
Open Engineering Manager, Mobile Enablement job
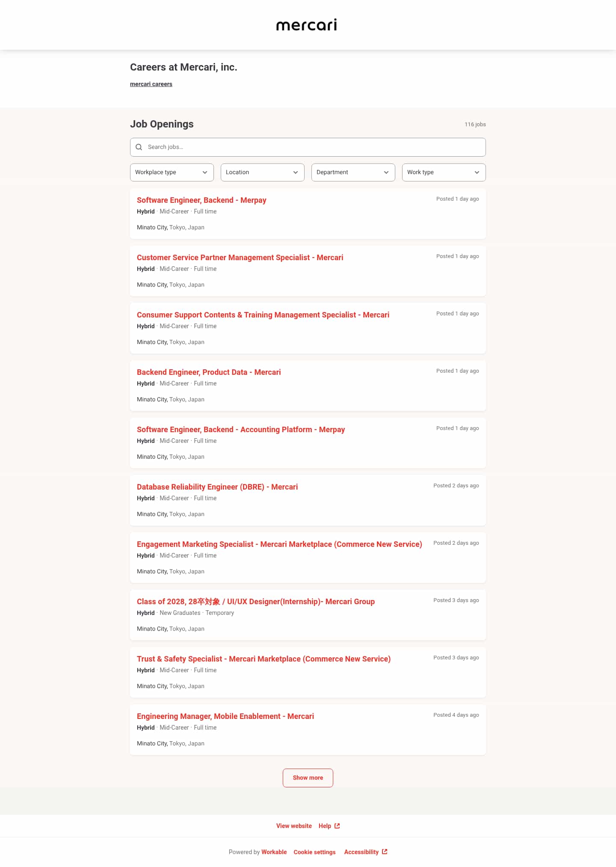click(225, 716)
